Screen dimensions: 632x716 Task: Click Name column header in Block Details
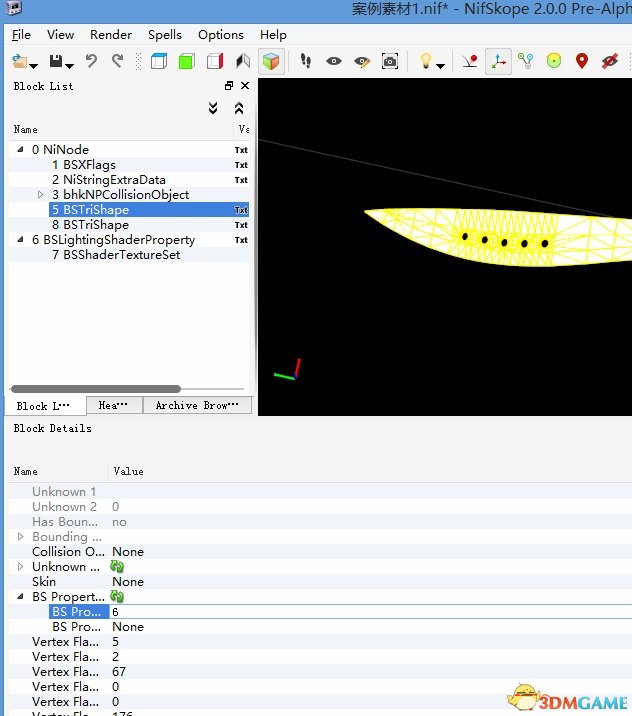click(x=26, y=471)
